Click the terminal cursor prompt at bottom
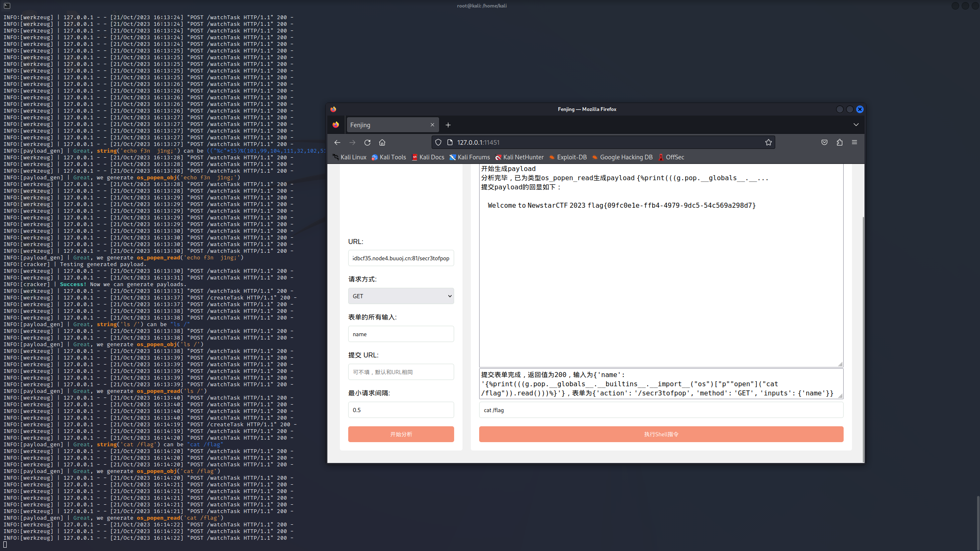980x551 pixels. [5, 545]
